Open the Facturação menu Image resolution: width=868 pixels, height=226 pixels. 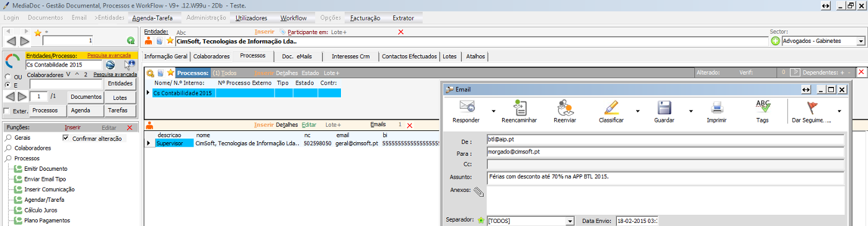pyautogui.click(x=365, y=18)
